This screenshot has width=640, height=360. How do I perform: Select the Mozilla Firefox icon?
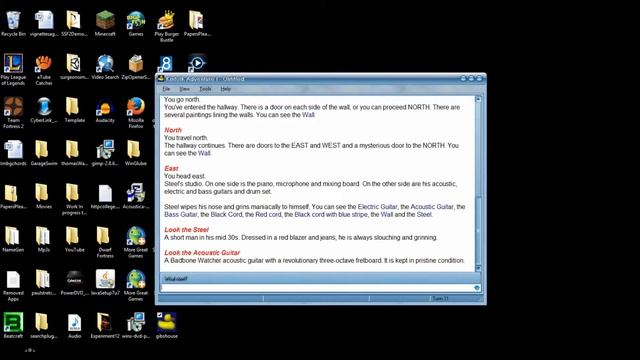tap(136, 113)
